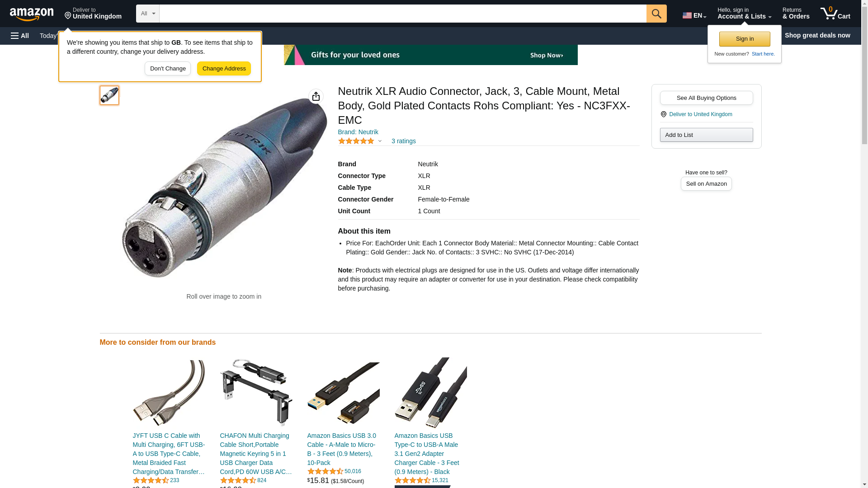The width and height of the screenshot is (868, 488).
Task: Click Shop great deals now
Action: point(817,35)
